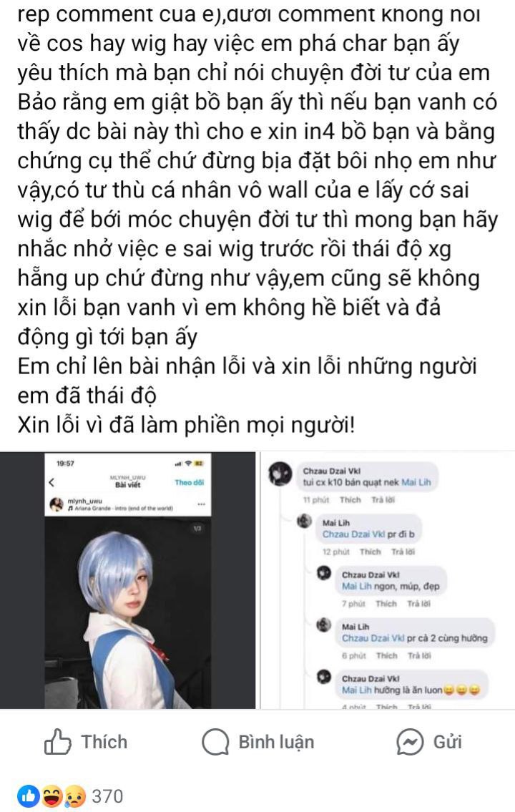Image resolution: width=515 pixels, height=812 pixels.
Task: Open the cosplay photo attachment
Action: click(x=128, y=580)
